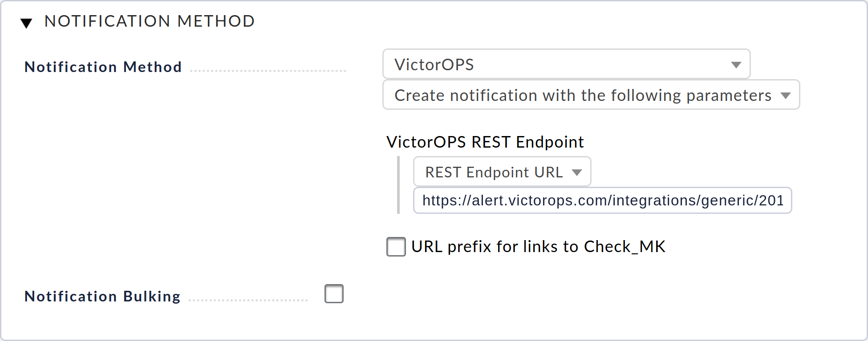Viewport: 868px width, 341px height.
Task: Click the Notification Method label
Action: point(103,67)
